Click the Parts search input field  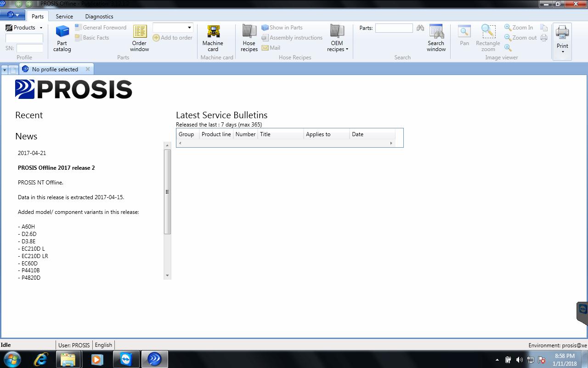[394, 28]
